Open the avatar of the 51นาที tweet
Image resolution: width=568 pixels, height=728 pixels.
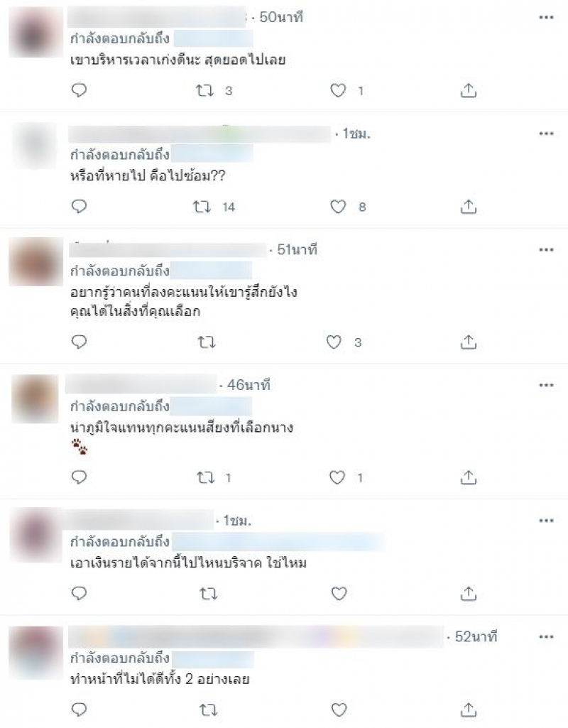[x=35, y=261]
